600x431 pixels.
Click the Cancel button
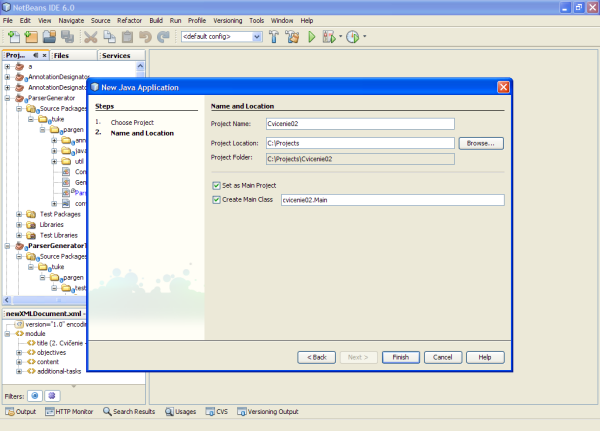coord(443,358)
